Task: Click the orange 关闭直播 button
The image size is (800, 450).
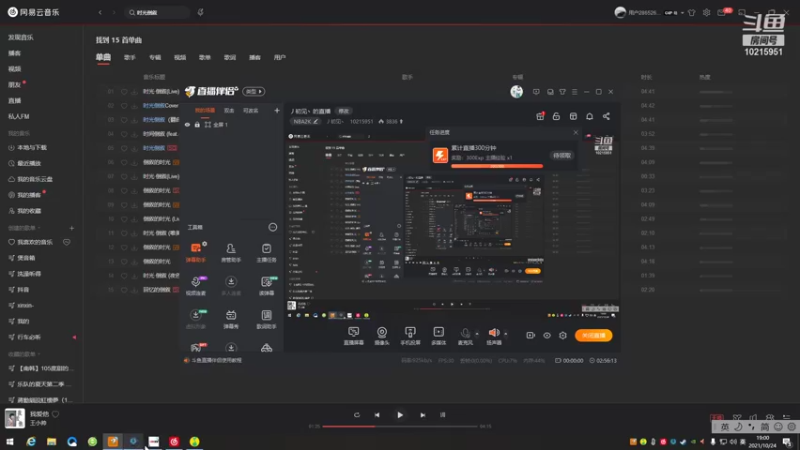Action: tap(593, 335)
